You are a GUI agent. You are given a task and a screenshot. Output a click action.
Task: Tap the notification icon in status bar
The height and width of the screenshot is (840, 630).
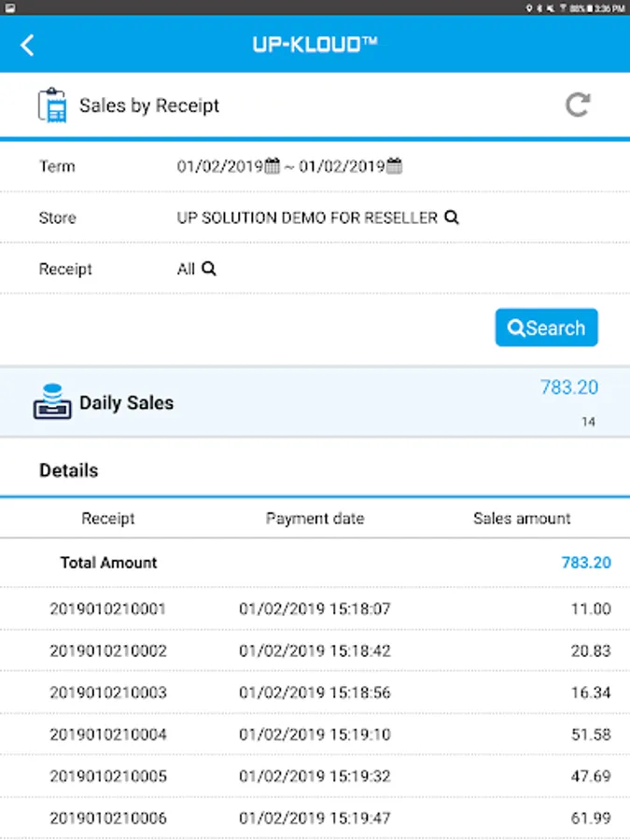(9, 7)
